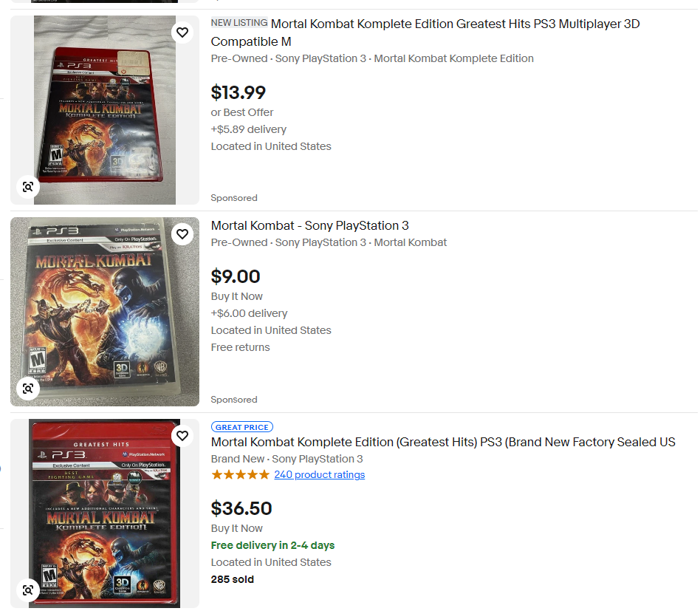Click the Sponsored label under the $9.00 listing
The height and width of the screenshot is (611, 700).
pyautogui.click(x=234, y=400)
